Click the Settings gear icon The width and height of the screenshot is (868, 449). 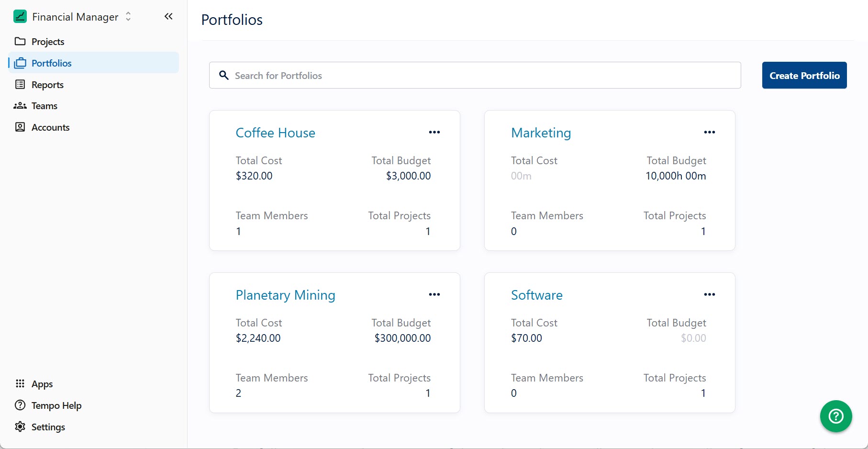[20, 427]
